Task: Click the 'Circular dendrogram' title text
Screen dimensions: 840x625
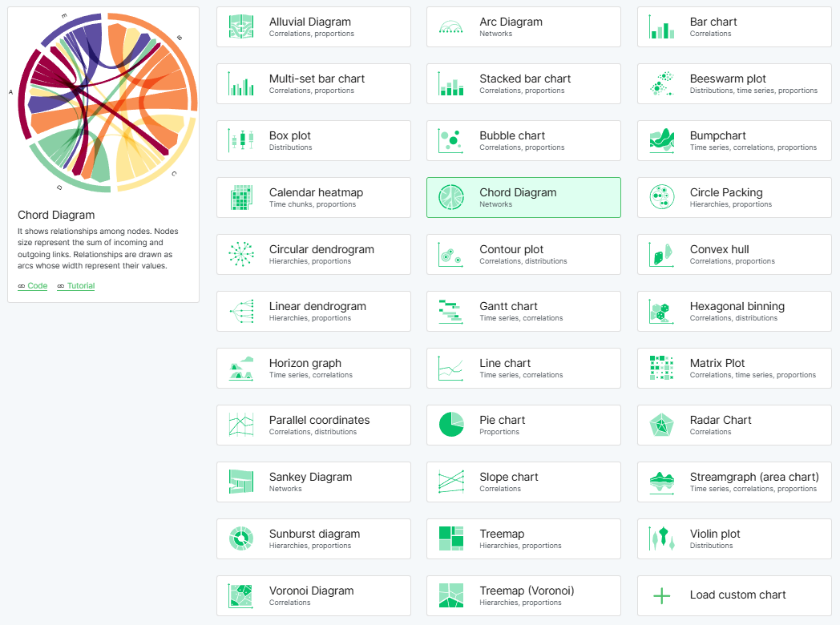Action: coord(321,249)
